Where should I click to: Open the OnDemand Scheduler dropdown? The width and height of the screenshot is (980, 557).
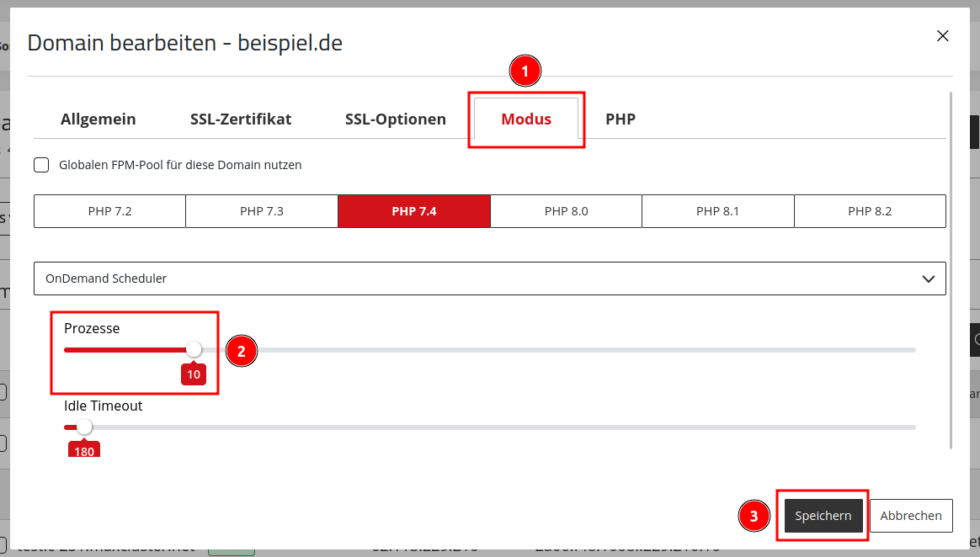489,278
